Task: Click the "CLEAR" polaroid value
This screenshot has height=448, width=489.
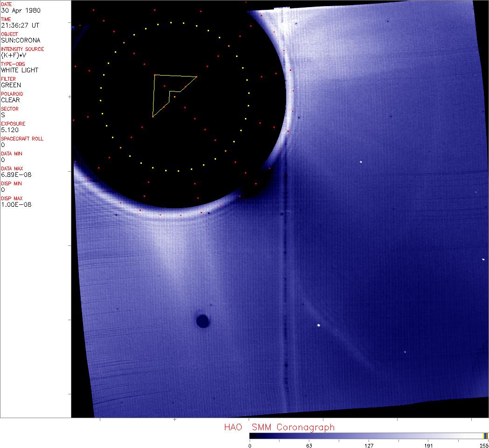Action: 10,100
